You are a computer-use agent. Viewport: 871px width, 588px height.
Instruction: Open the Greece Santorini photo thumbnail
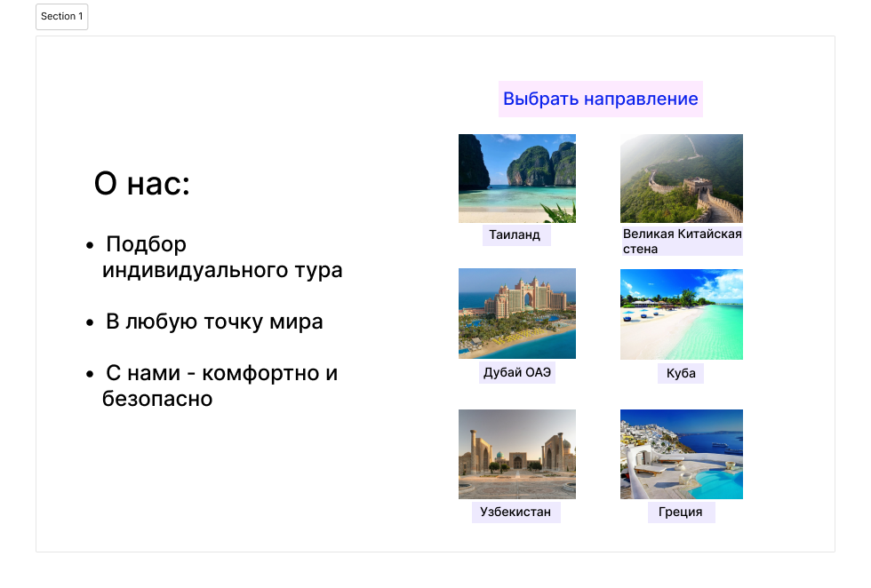tap(682, 454)
